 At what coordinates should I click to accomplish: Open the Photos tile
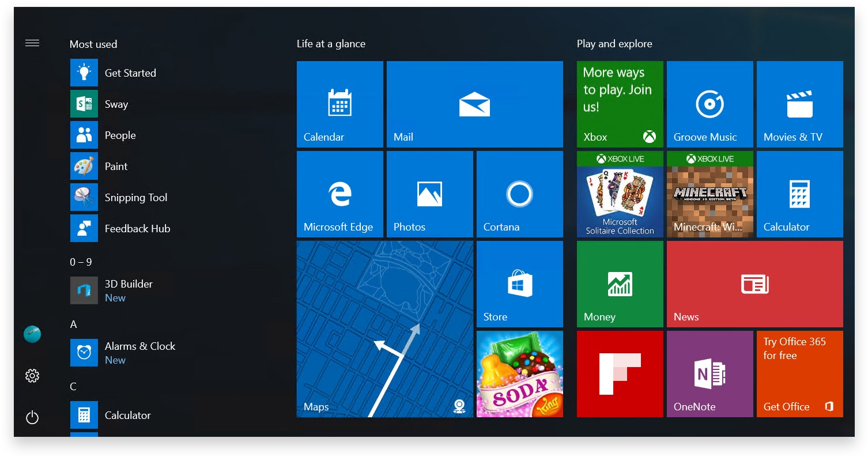point(430,194)
